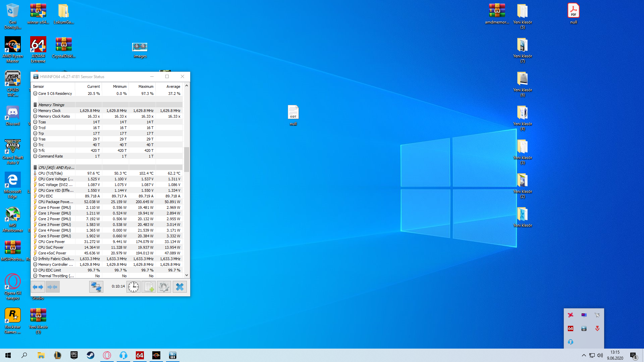The height and width of the screenshot is (362, 644).
Task: Select the CPU Core Voltage row
Action: pyautogui.click(x=107, y=179)
